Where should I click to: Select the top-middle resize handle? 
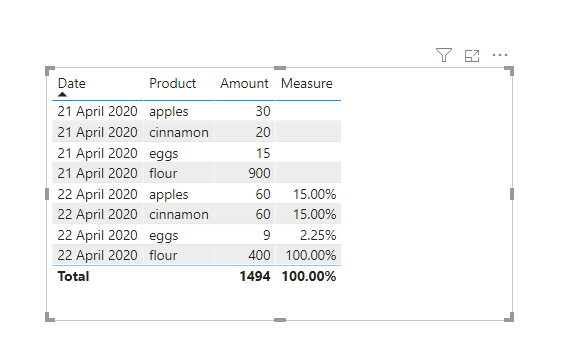280,68
